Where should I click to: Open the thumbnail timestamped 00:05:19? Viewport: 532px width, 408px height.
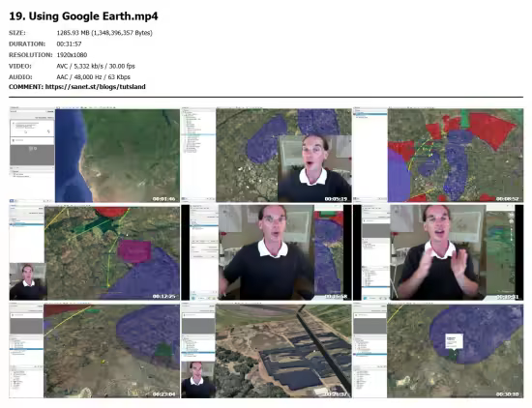click(266, 155)
